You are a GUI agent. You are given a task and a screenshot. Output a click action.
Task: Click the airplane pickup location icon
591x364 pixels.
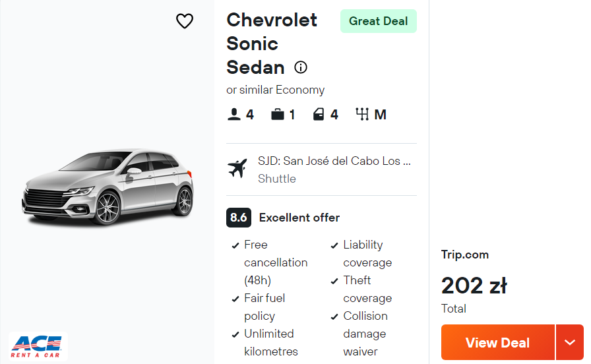[x=237, y=169]
